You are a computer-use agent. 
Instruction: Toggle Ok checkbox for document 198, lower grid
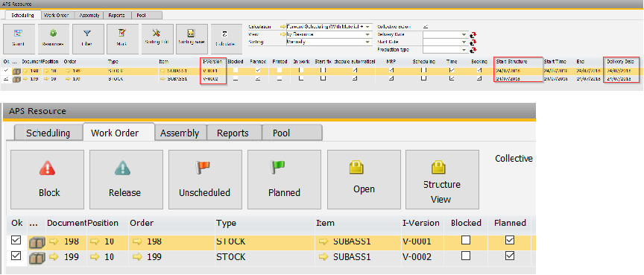[x=16, y=241]
